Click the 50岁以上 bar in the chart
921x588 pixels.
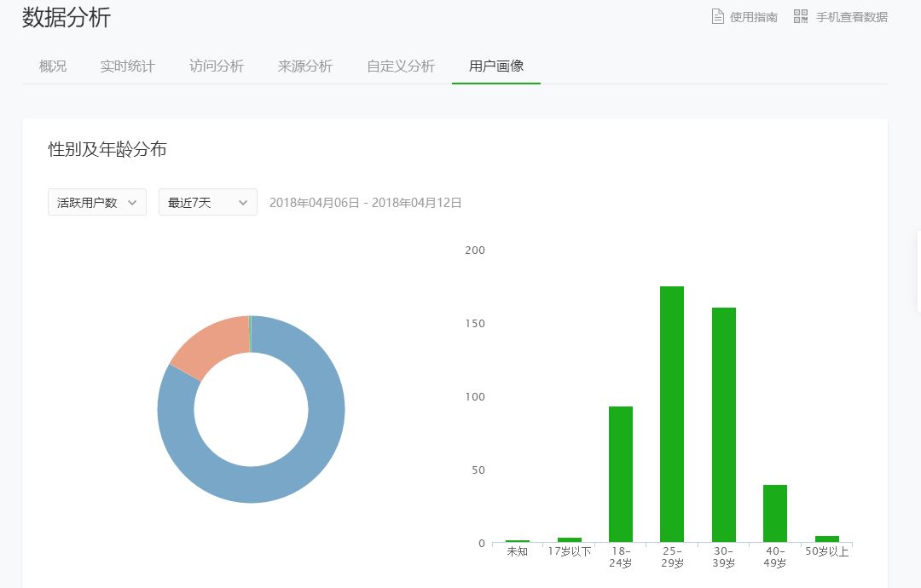click(825, 538)
